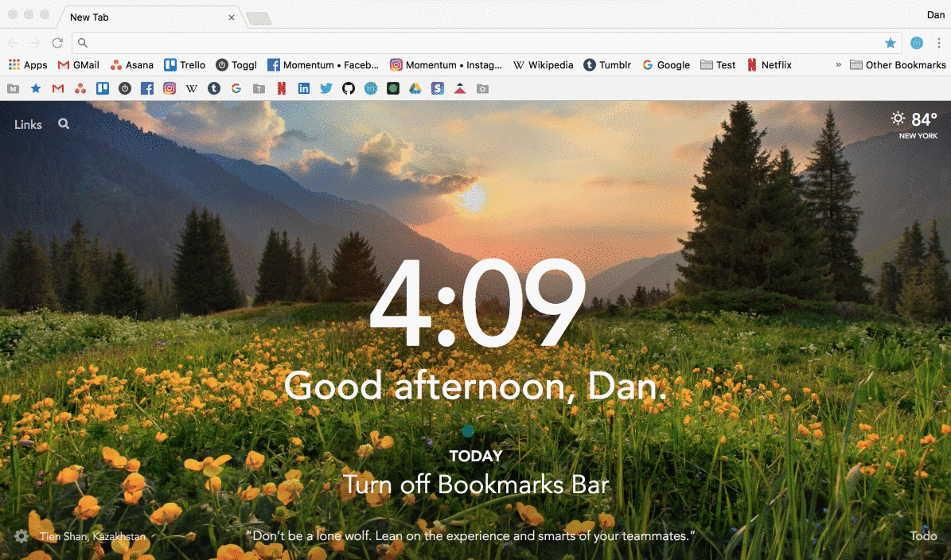Open the icon-only Netflix bookmark
951x560 pixels.
(282, 88)
